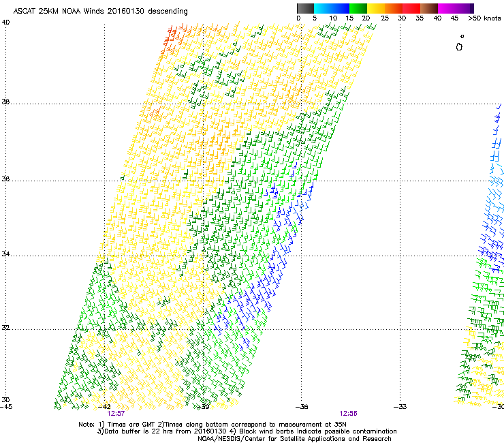Viewport: 504px width, 443px height.
Task: Click the legend value '40' under color bar
Action: pos(437,18)
